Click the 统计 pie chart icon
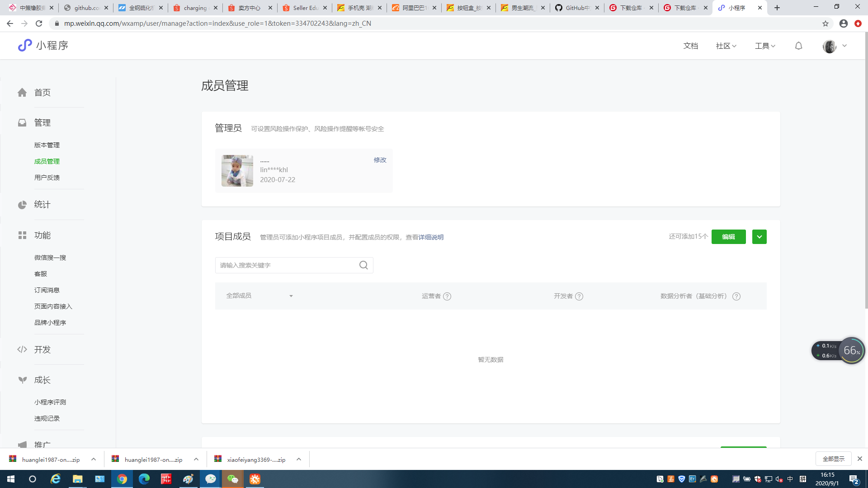The image size is (868, 488). (22, 205)
